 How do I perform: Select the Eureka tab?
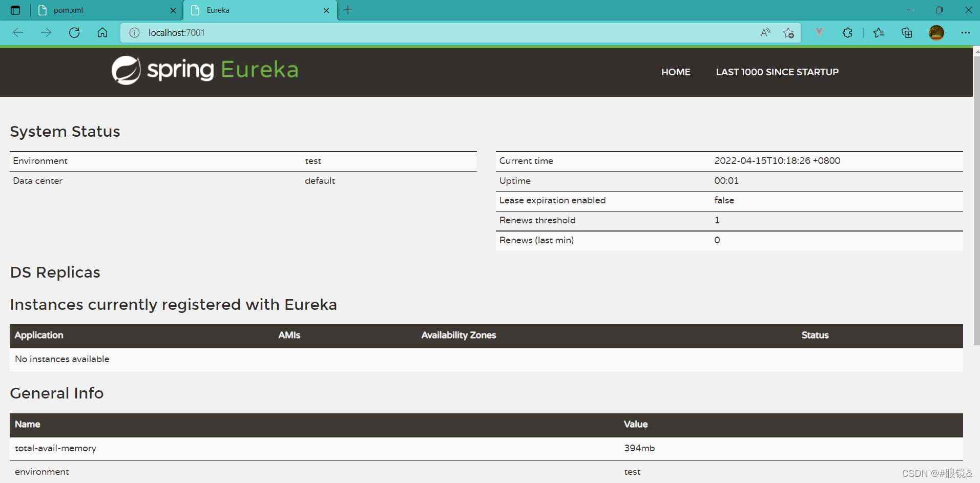pos(260,10)
